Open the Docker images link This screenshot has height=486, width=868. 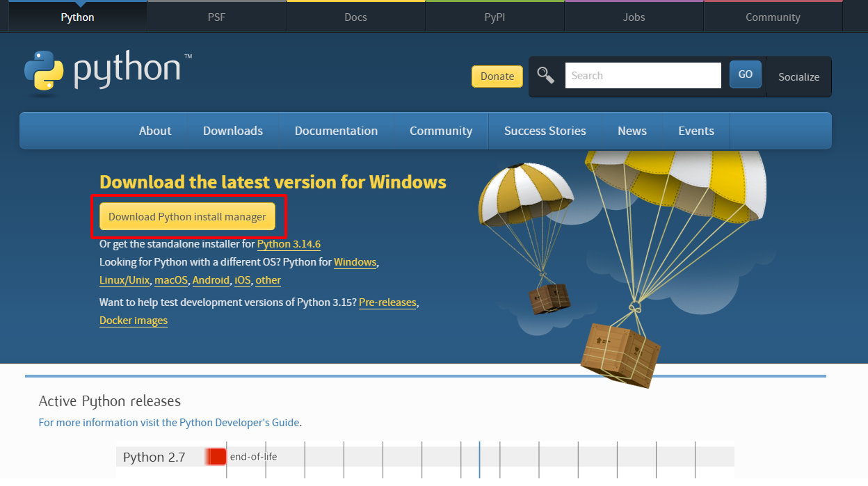(134, 321)
